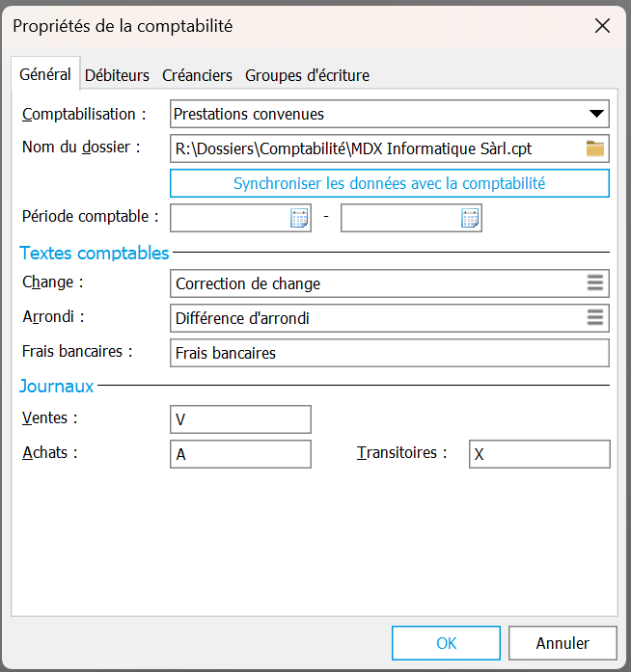Screen dimensions: 631x672
Task: Select the Général tab
Action: 45,74
